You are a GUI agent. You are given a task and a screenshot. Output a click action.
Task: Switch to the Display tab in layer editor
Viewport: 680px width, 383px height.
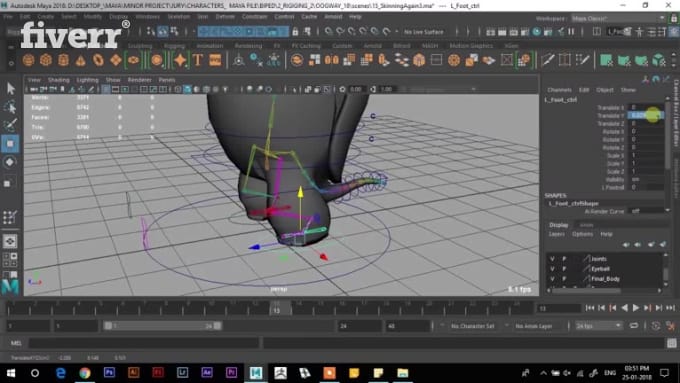tap(559, 225)
